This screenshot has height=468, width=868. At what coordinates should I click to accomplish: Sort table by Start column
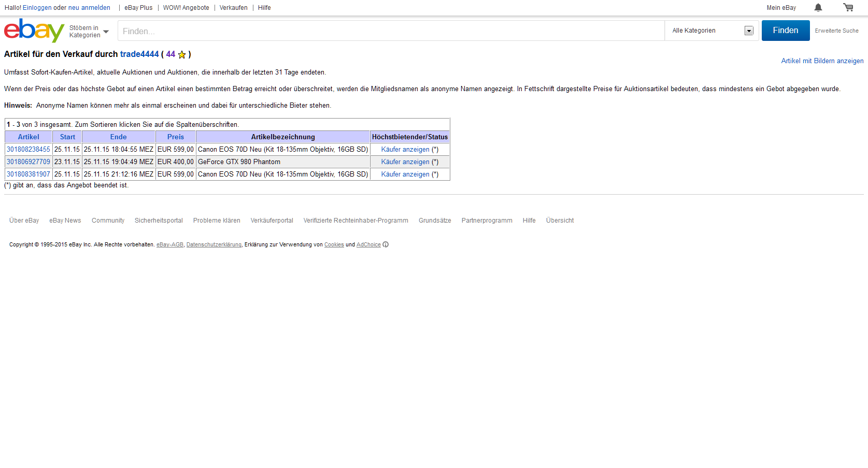coord(67,137)
